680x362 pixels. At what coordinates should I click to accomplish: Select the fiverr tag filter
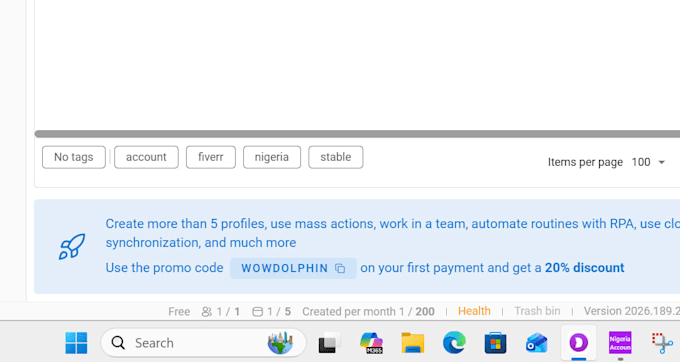pos(211,157)
